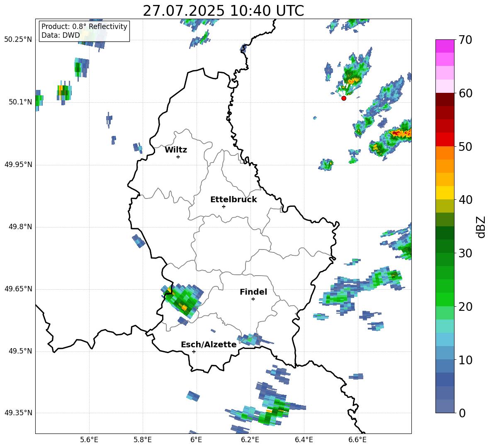The width and height of the screenshot is (491, 448).
Task: Click the red dot radar marker
Action: point(344,98)
